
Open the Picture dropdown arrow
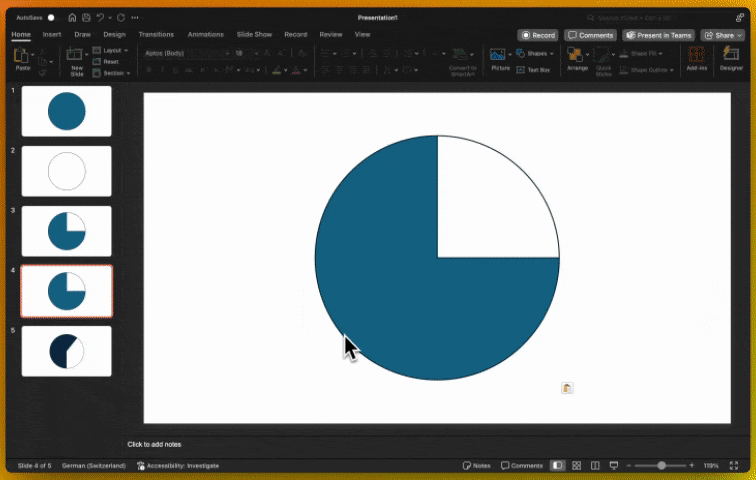click(510, 54)
